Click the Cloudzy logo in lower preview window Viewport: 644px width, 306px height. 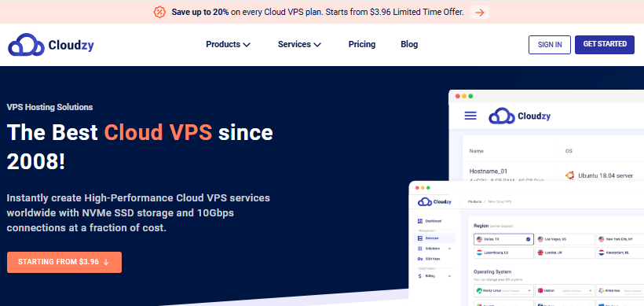click(x=434, y=202)
